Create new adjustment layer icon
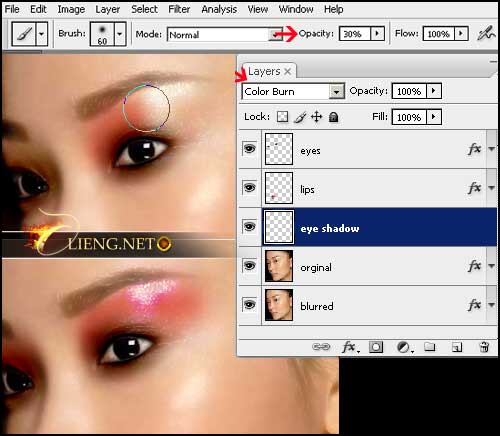This screenshot has height=436, width=500. [x=404, y=347]
